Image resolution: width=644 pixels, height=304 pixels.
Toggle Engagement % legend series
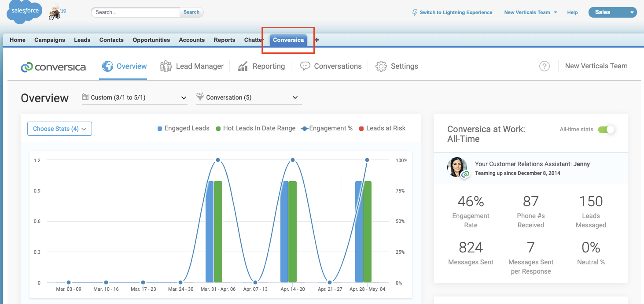327,128
